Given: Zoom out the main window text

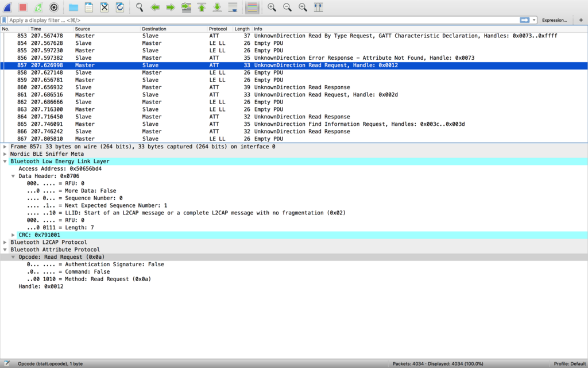Looking at the screenshot, I should (287, 7).
